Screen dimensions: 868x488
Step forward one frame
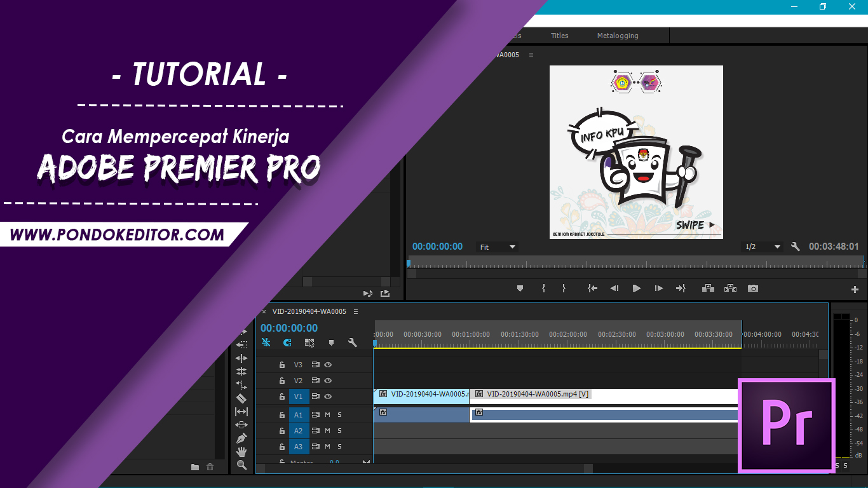(x=659, y=288)
